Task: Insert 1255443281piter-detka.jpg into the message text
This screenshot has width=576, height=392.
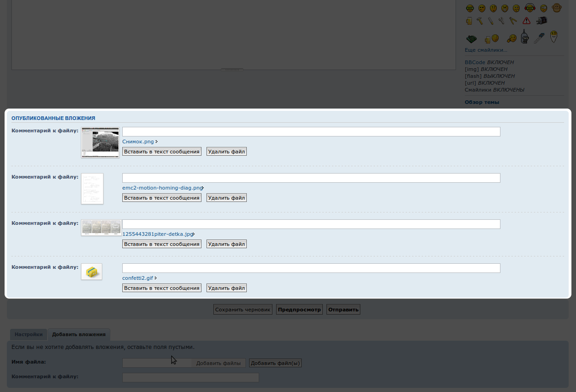Action: (162, 244)
